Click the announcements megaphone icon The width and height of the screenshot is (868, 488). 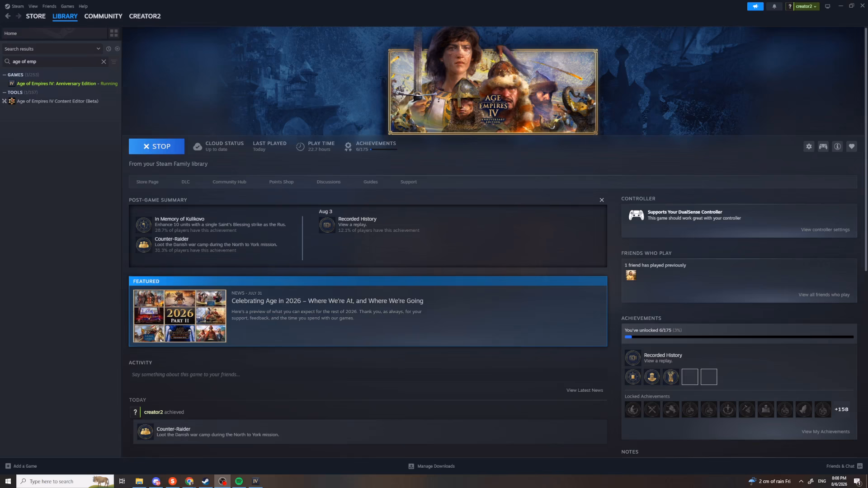[755, 6]
